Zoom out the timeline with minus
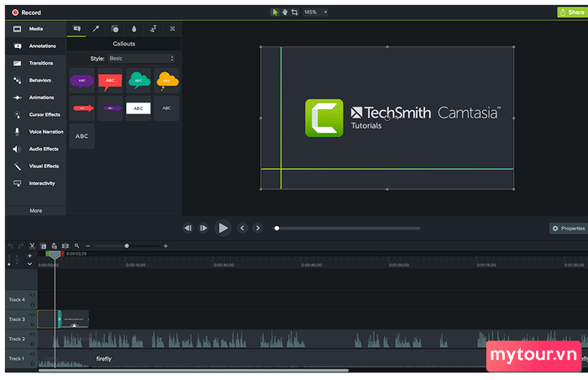This screenshot has height=380, width=588. (x=87, y=246)
